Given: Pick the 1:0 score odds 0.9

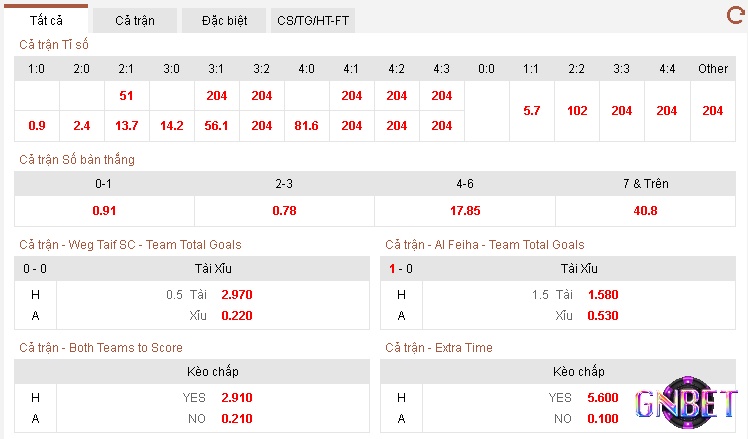Looking at the screenshot, I should coord(37,125).
